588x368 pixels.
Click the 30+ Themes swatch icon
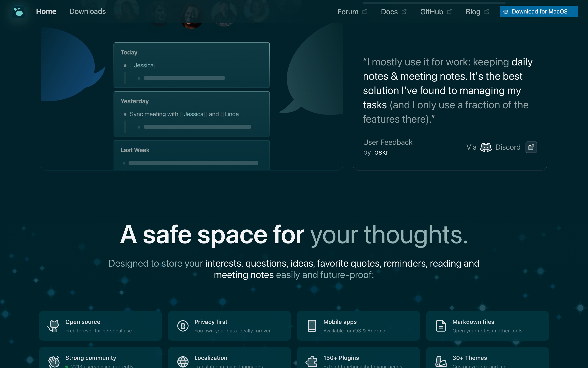click(x=441, y=362)
